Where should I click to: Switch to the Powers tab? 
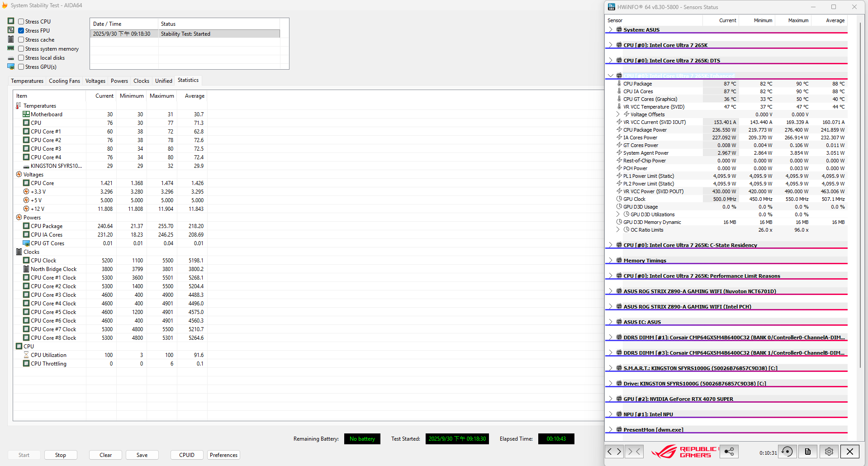point(119,81)
